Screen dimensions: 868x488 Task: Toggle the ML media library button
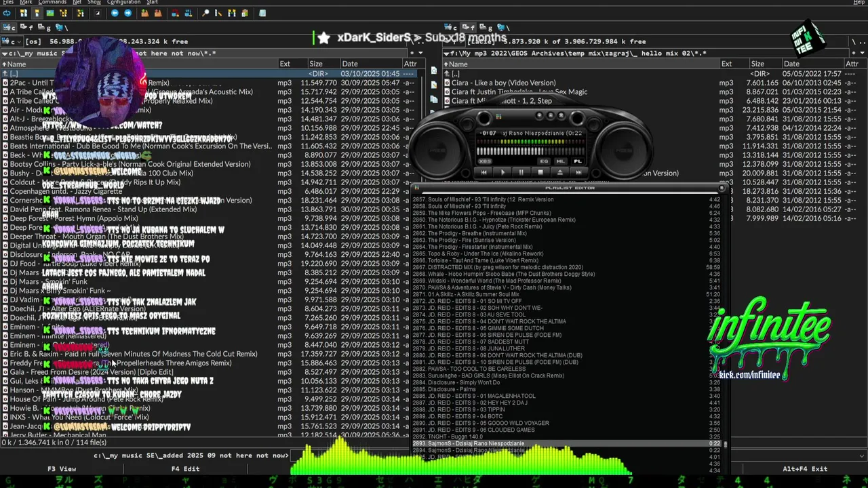coord(561,161)
